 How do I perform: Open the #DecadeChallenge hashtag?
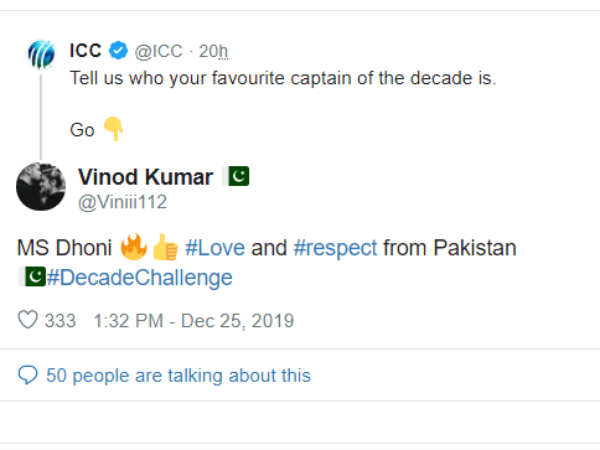click(139, 277)
